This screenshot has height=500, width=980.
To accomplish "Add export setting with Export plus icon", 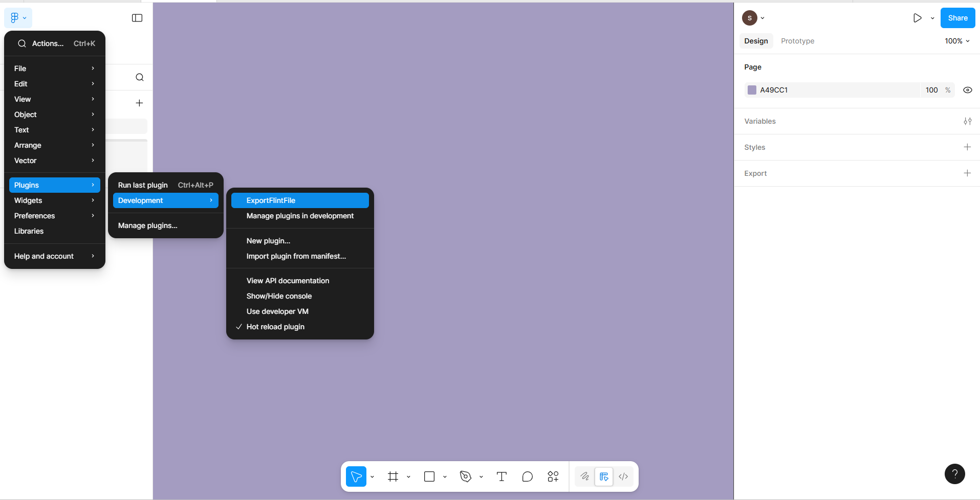I will [967, 173].
